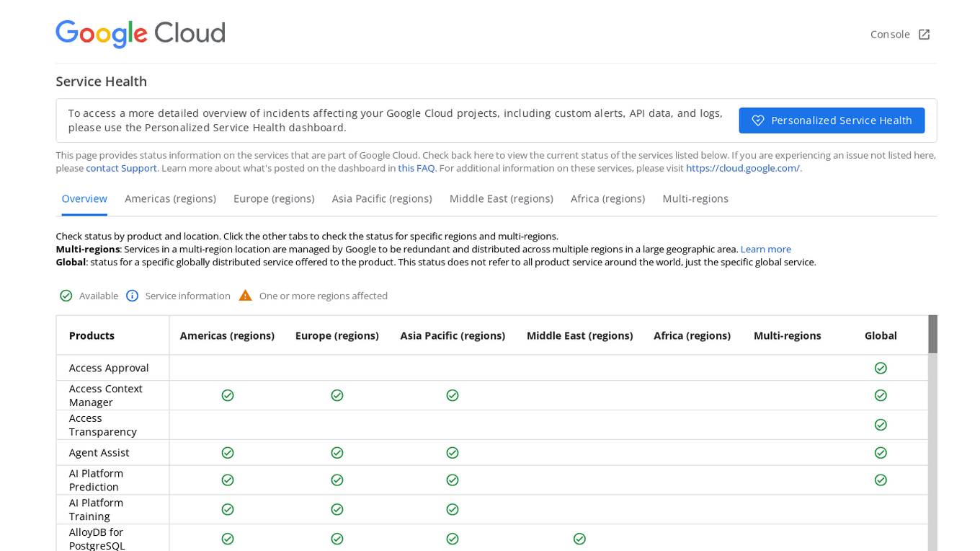Image resolution: width=980 pixels, height=551 pixels.
Task: Click Access Context Manager Global status checkmark
Action: point(881,395)
